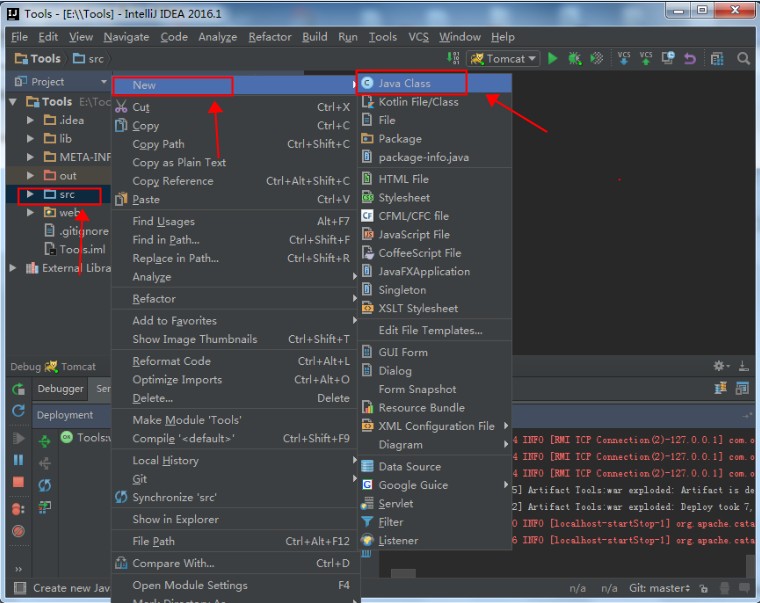
Task: Open the Analyze menu in menu bar
Action: 218,37
